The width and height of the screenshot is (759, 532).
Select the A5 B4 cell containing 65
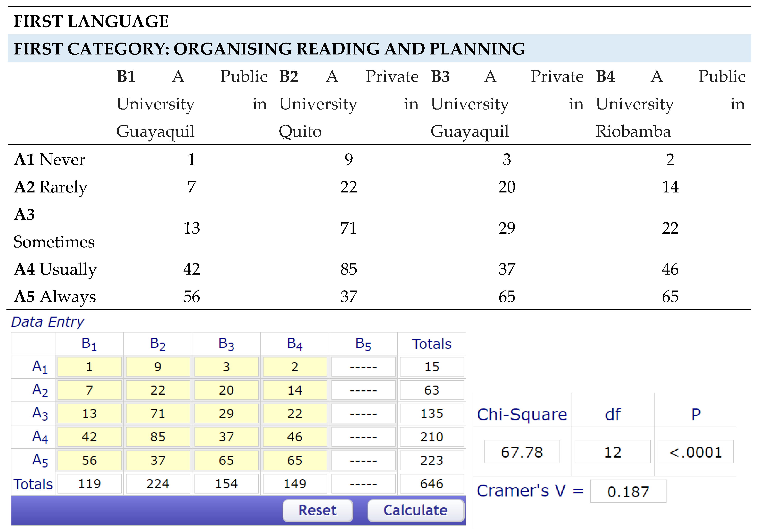(x=294, y=460)
